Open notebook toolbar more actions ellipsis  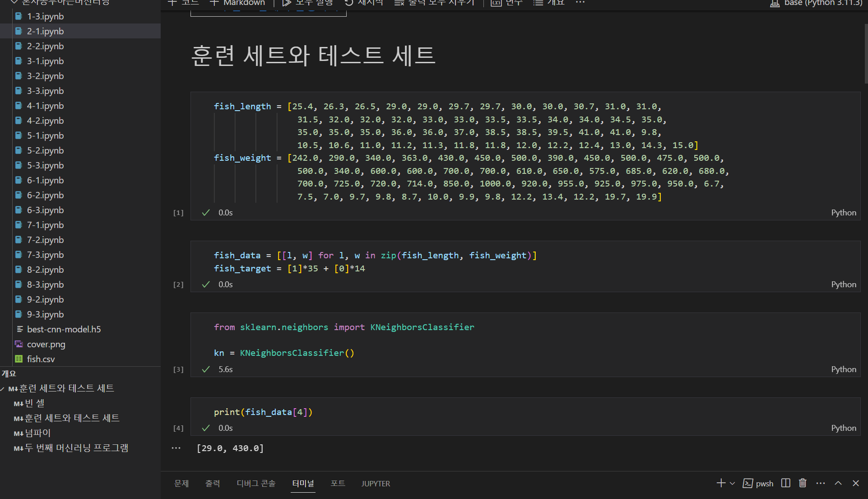580,3
